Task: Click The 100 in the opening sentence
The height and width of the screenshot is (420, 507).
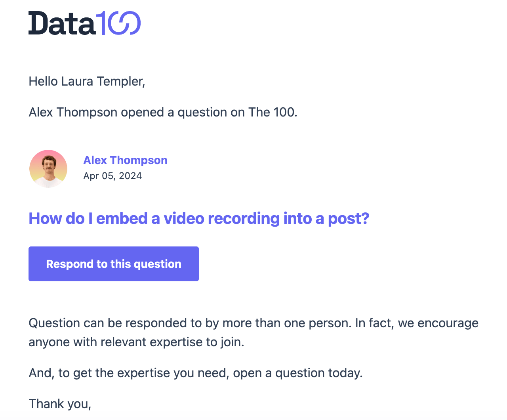Action: (x=272, y=112)
